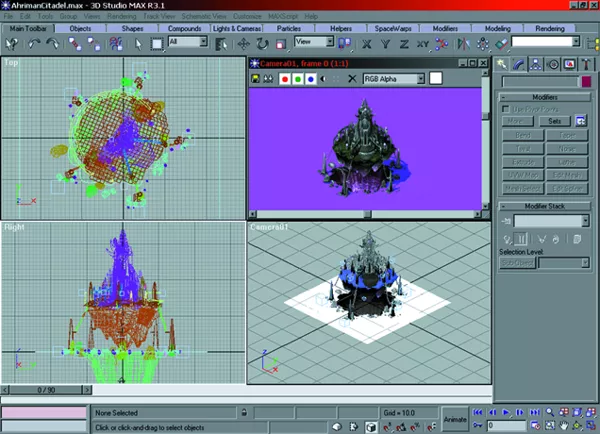Click the maroon object color swatch
Viewport: 600px width, 434px height.
[x=586, y=82]
